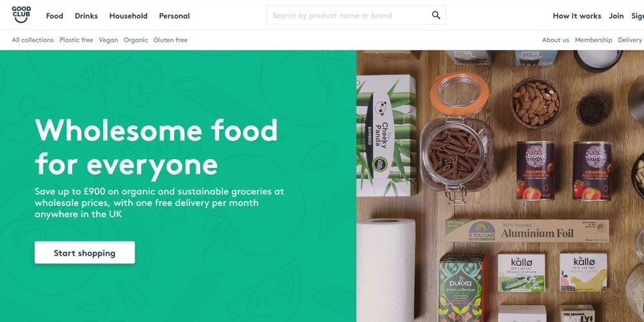The image size is (644, 322).
Task: Click the product photo hero image
Action: [x=500, y=186]
